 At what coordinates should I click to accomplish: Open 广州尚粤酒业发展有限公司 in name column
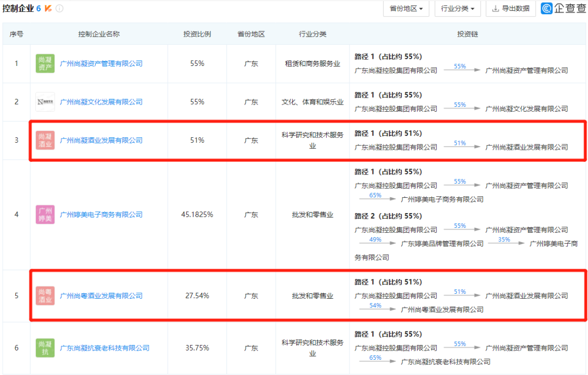pyautogui.click(x=101, y=295)
